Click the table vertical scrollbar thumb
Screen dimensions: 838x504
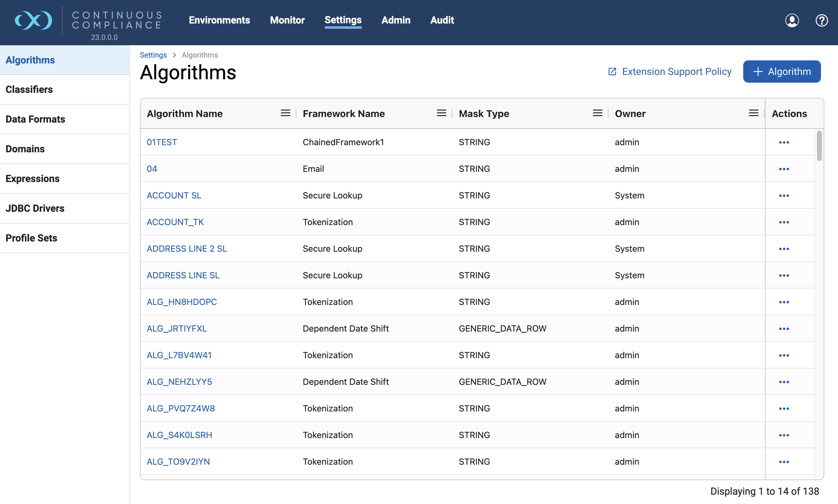819,146
